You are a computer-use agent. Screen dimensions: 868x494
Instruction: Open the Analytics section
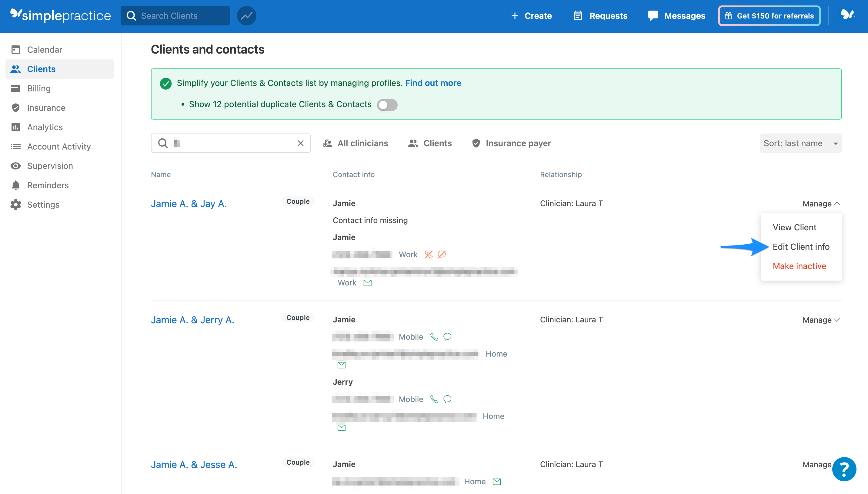[x=44, y=127]
